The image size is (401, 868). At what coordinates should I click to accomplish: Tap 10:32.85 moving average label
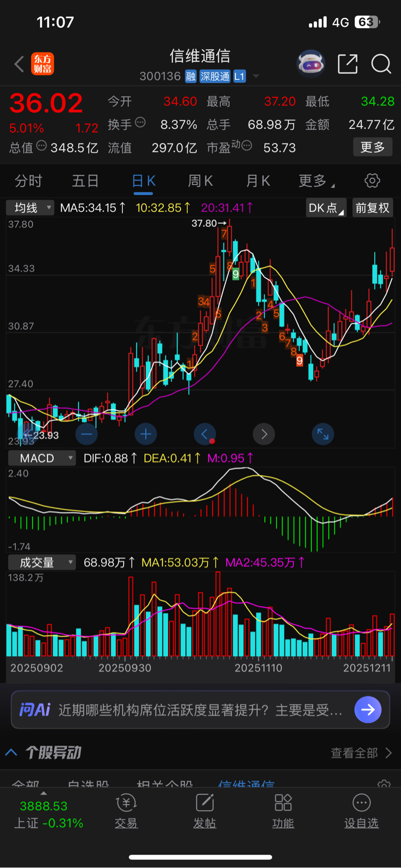click(163, 208)
